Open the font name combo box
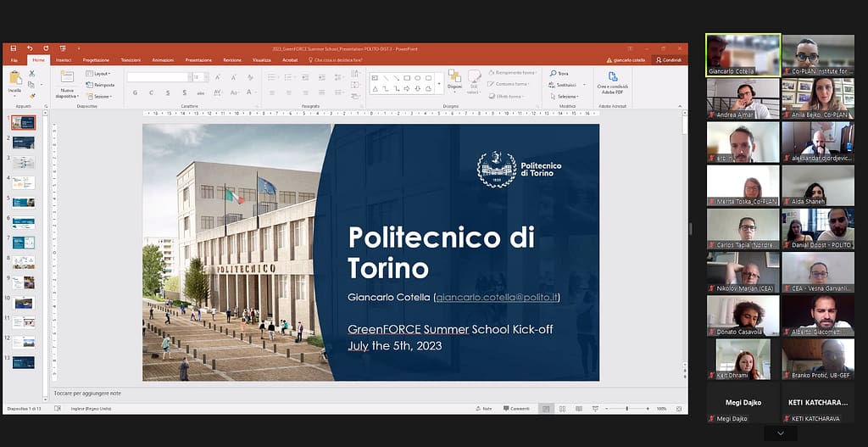The height and width of the screenshot is (447, 868). [159, 77]
